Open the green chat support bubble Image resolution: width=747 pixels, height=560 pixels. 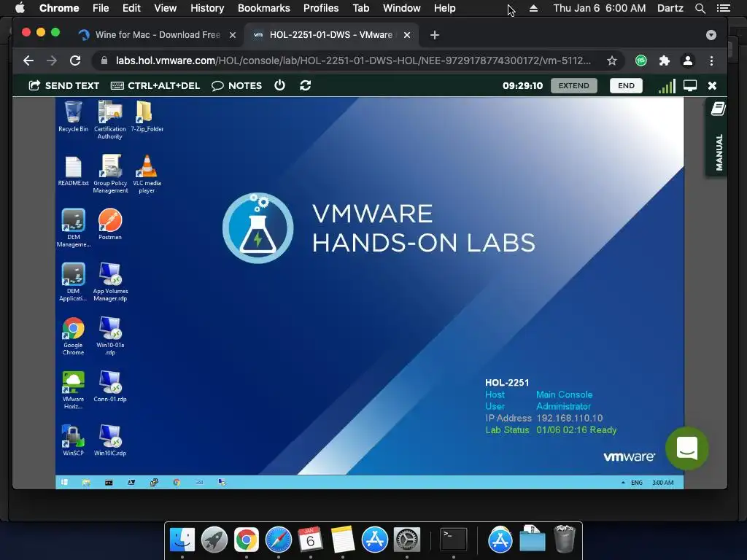687,448
